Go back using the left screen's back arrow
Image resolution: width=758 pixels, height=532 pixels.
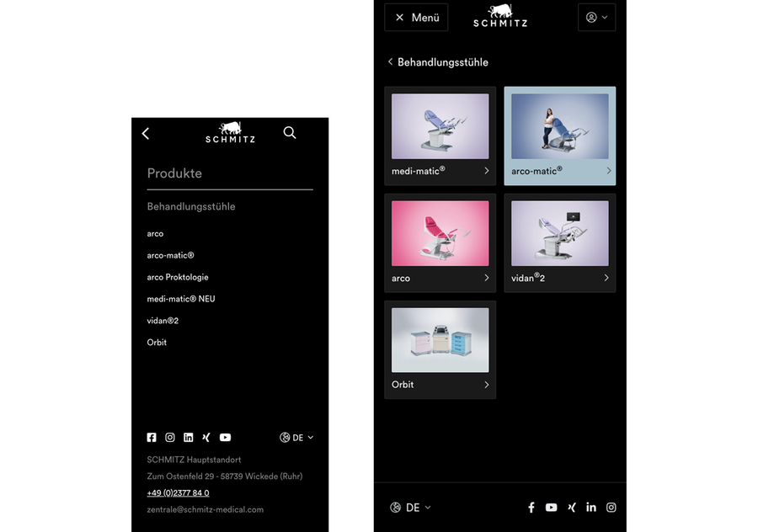(x=146, y=133)
